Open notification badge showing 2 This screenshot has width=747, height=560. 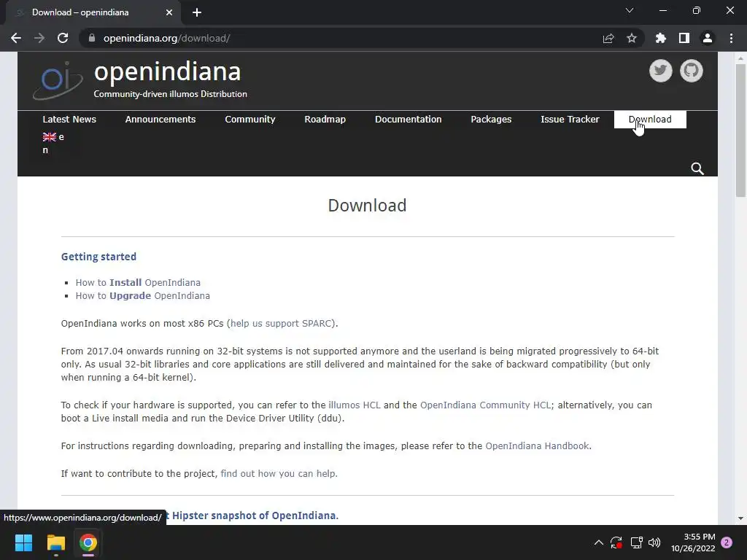[727, 542]
